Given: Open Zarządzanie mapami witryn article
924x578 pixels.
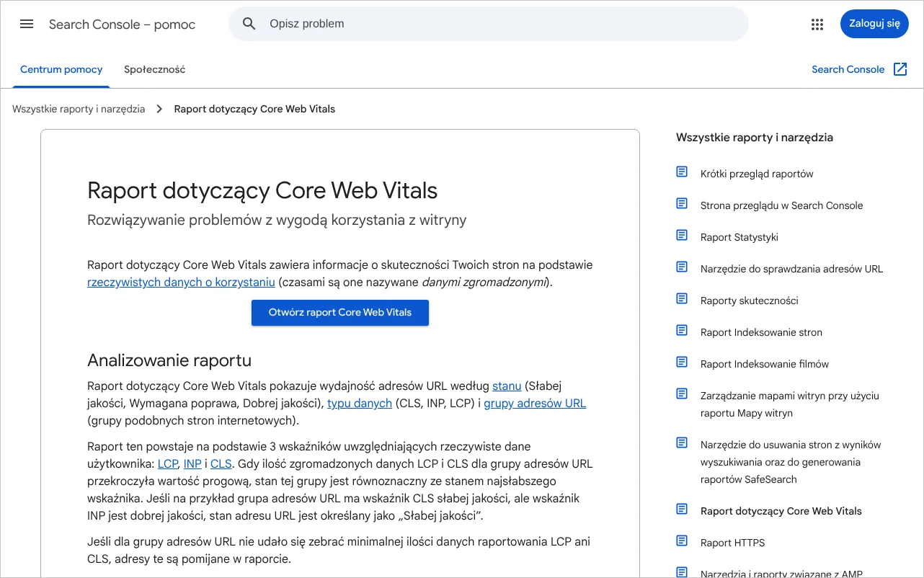Looking at the screenshot, I should pos(790,404).
